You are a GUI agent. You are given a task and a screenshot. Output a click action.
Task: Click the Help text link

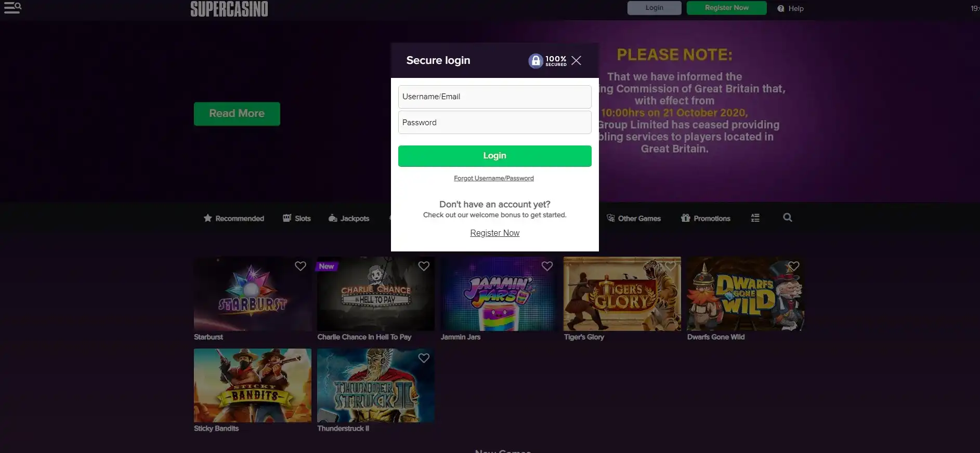click(796, 8)
